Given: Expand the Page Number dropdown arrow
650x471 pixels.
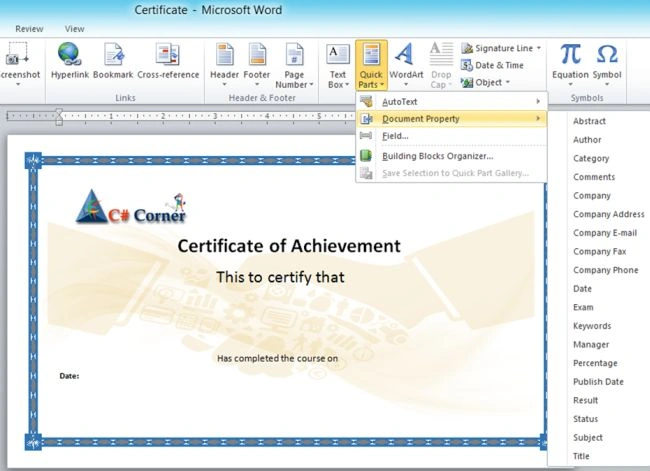Looking at the screenshot, I should tap(311, 85).
